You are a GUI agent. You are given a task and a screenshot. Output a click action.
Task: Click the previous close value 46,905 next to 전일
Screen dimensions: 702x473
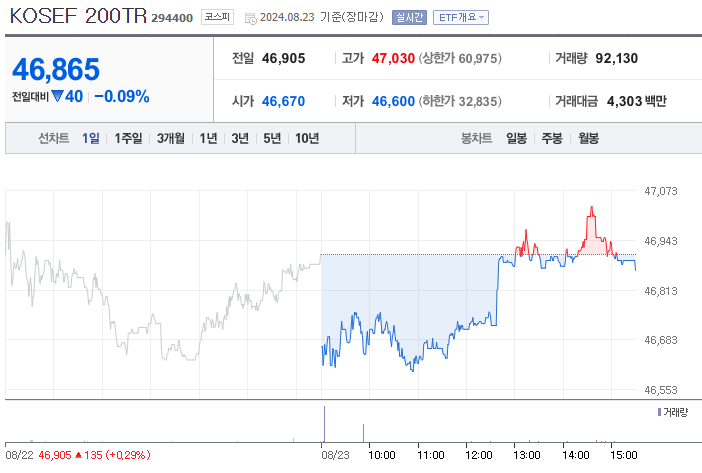(x=283, y=58)
